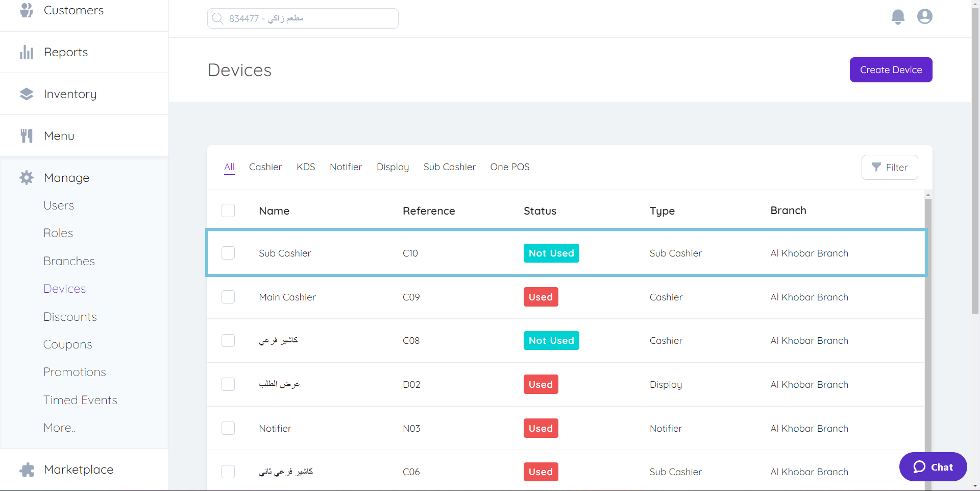Viewport: 980px width, 491px height.
Task: Collapse the Manage sidebar section
Action: (x=66, y=178)
